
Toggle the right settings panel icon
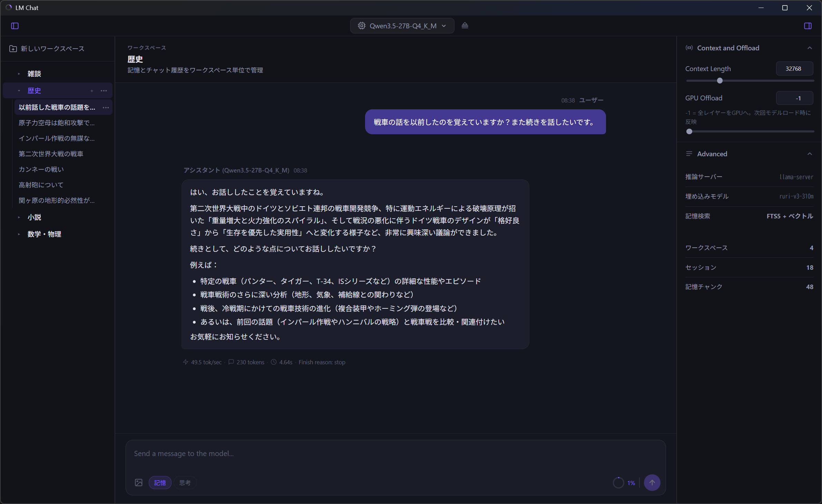click(808, 26)
